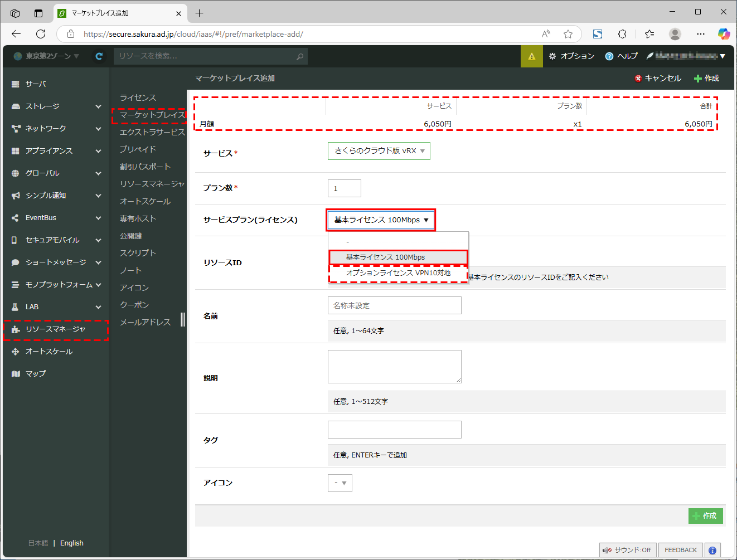Click the リソースを検索 search field
737x560 pixels.
pos(211,56)
